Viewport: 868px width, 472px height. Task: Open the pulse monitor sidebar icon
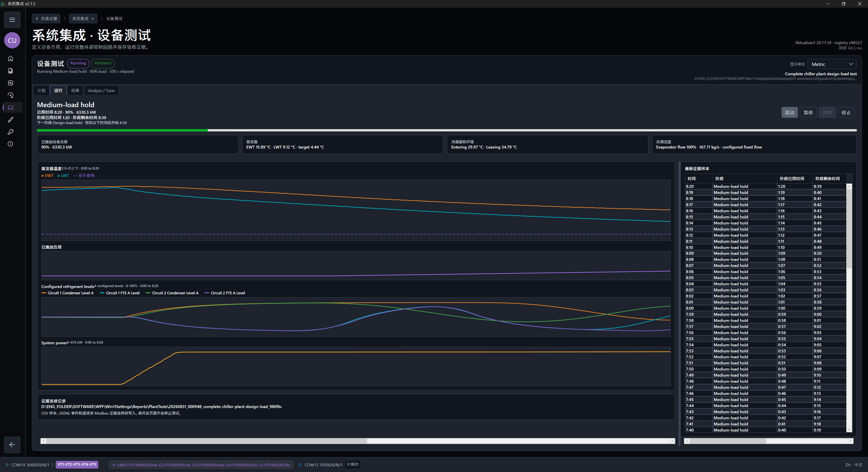[10, 83]
